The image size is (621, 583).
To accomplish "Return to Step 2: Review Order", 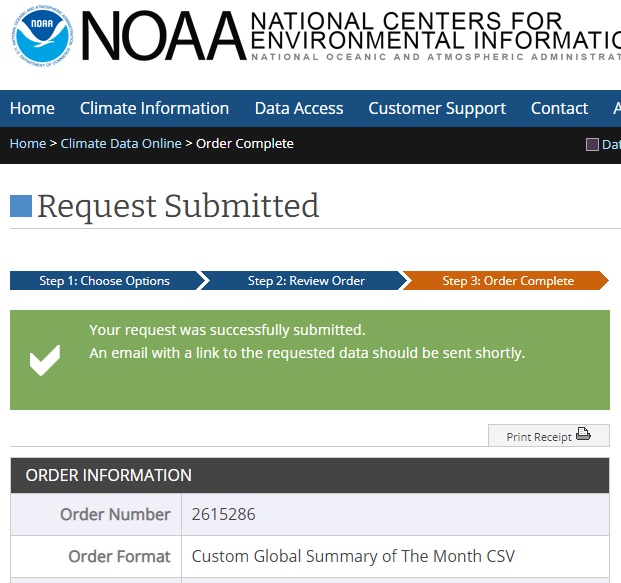I will 306,281.
